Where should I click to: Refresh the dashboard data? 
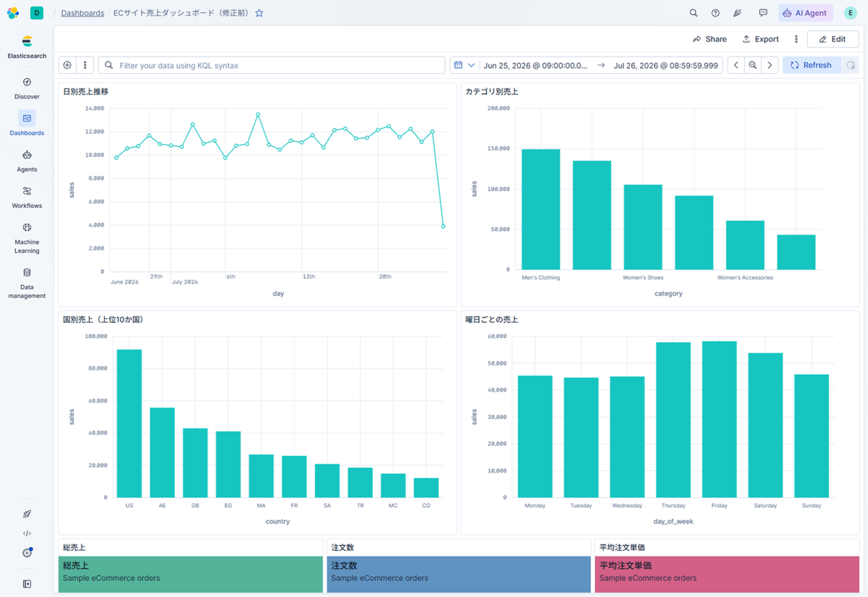coord(811,65)
